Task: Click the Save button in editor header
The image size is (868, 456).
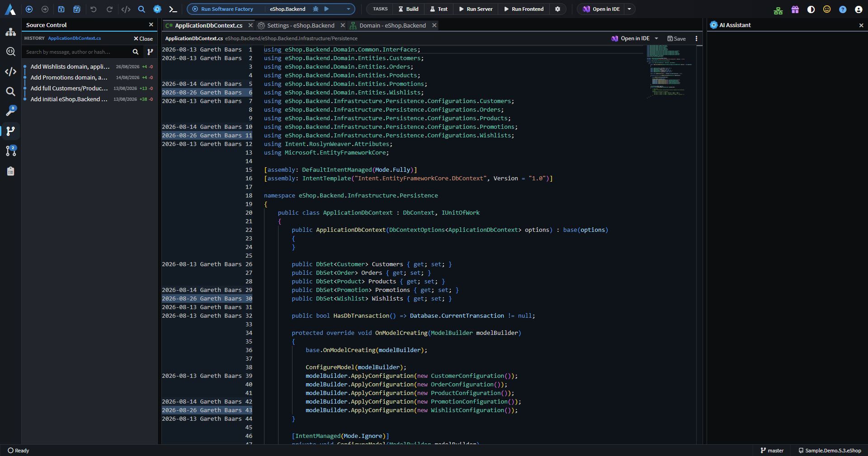Action: coord(677,38)
